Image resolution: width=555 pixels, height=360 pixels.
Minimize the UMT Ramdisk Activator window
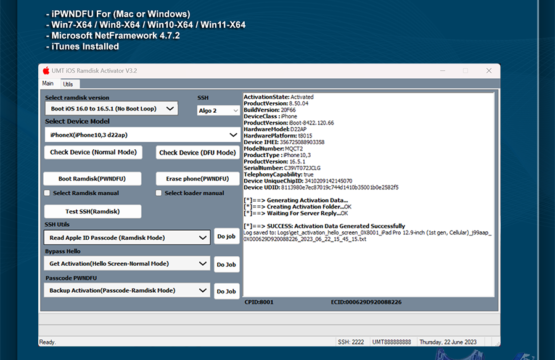pos(442,71)
